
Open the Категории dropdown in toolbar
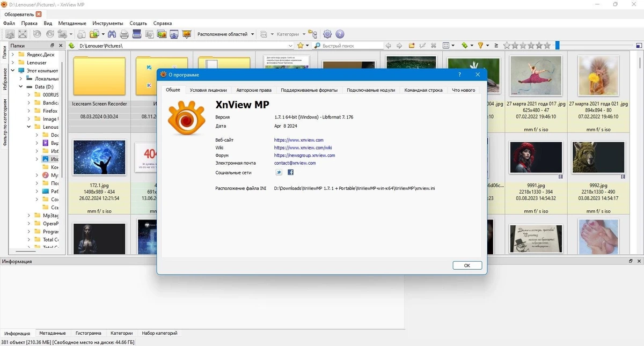tap(291, 34)
